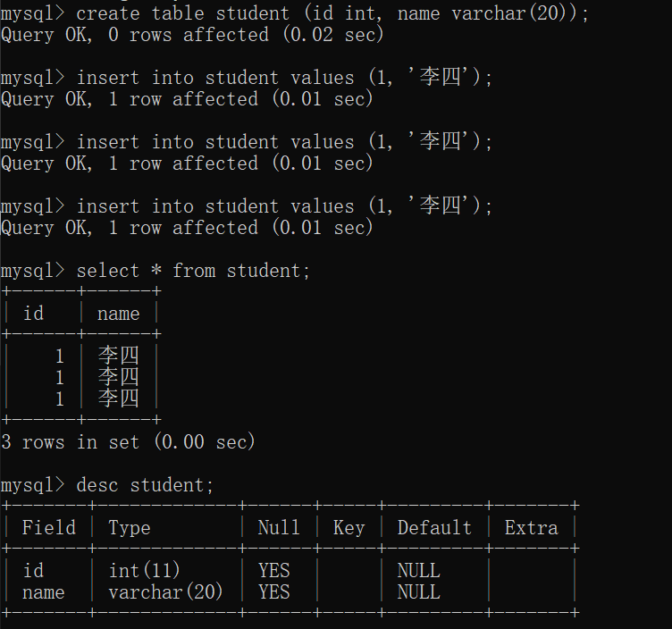Click the "Extra" column header
This screenshot has width=672, height=629.
coord(531,528)
